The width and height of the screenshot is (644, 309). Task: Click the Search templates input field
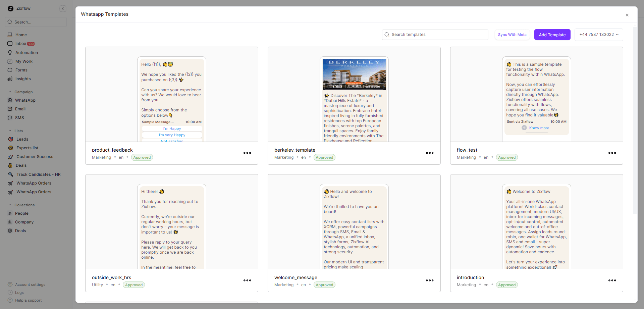point(435,35)
